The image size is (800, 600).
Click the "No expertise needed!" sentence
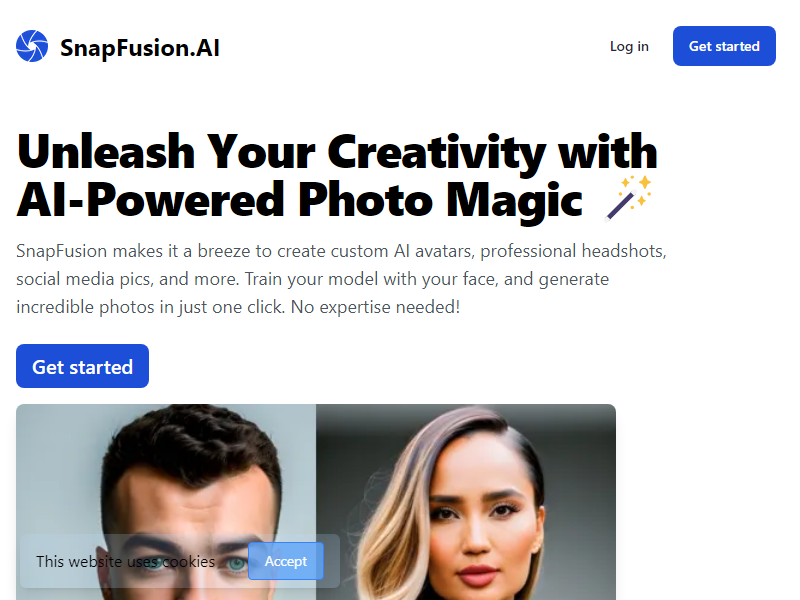point(375,307)
